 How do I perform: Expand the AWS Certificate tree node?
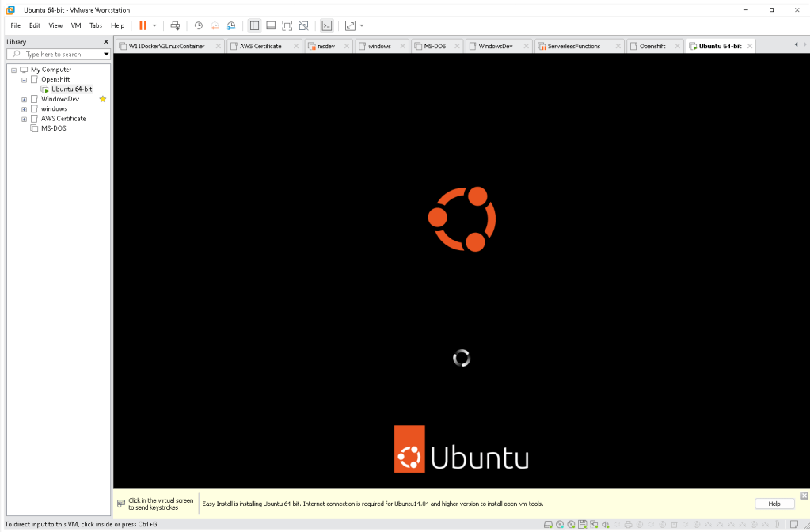tap(25, 119)
